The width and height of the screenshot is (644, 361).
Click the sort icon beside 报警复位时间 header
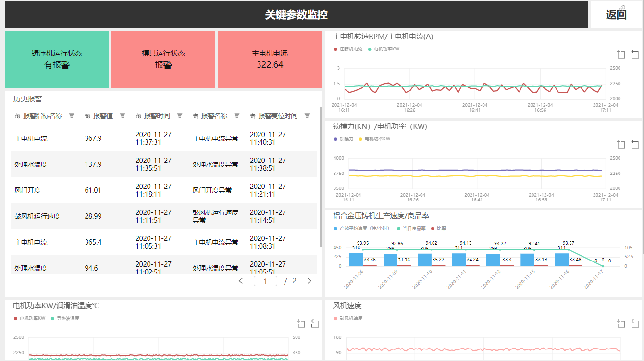[x=253, y=116]
